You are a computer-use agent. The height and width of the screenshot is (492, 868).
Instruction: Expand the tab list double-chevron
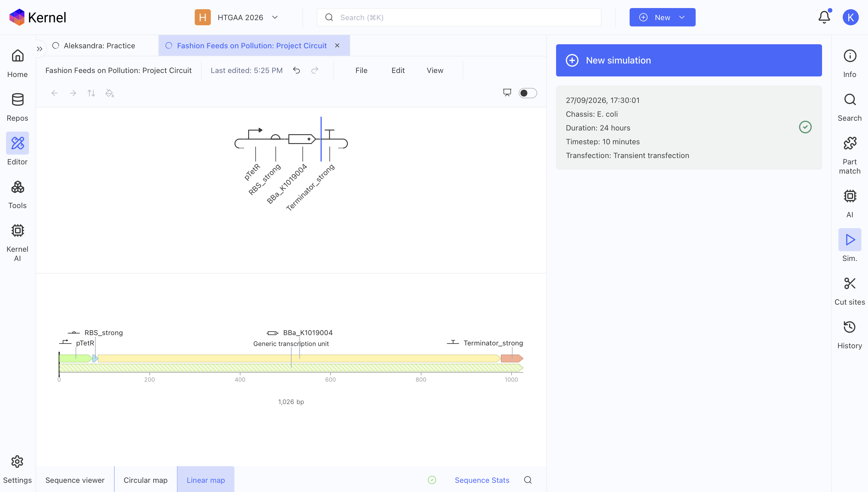click(x=40, y=49)
